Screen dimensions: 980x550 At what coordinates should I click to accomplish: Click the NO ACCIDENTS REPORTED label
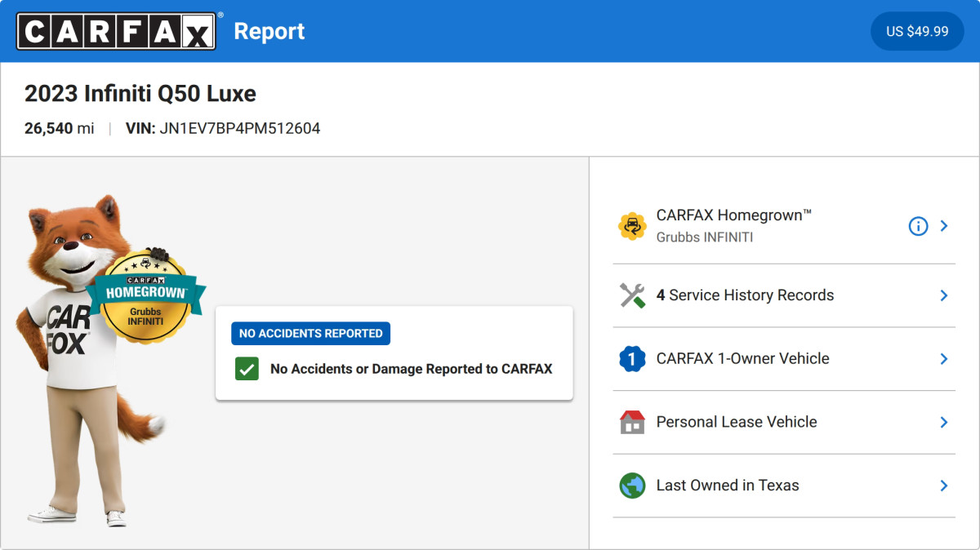point(310,334)
